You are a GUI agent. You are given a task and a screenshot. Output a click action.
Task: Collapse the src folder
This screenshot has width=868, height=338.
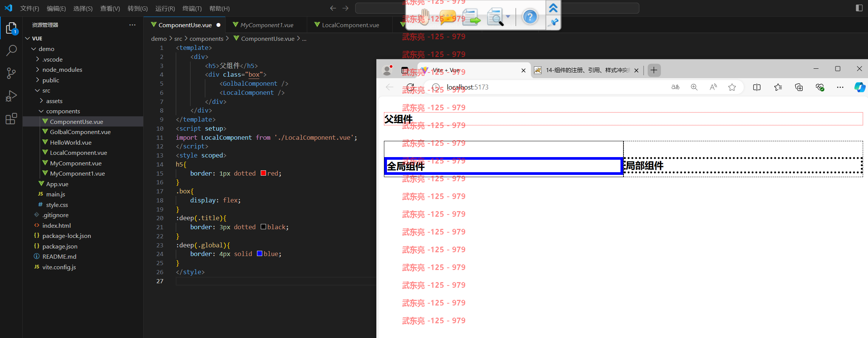(x=37, y=90)
